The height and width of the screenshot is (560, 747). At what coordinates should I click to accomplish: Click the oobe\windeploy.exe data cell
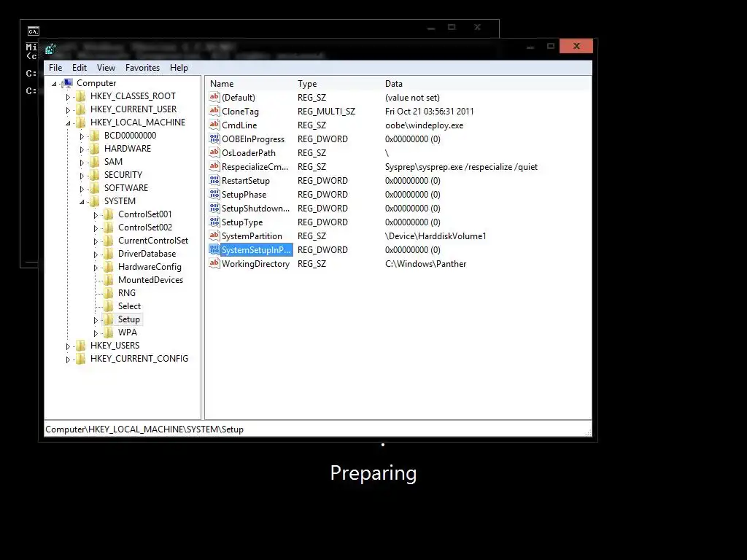click(424, 125)
